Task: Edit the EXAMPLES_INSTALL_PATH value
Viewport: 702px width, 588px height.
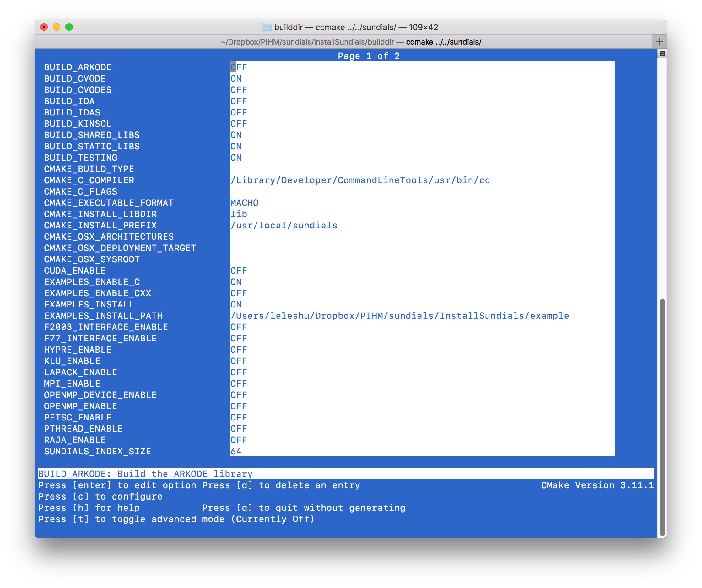Action: pyautogui.click(x=399, y=315)
